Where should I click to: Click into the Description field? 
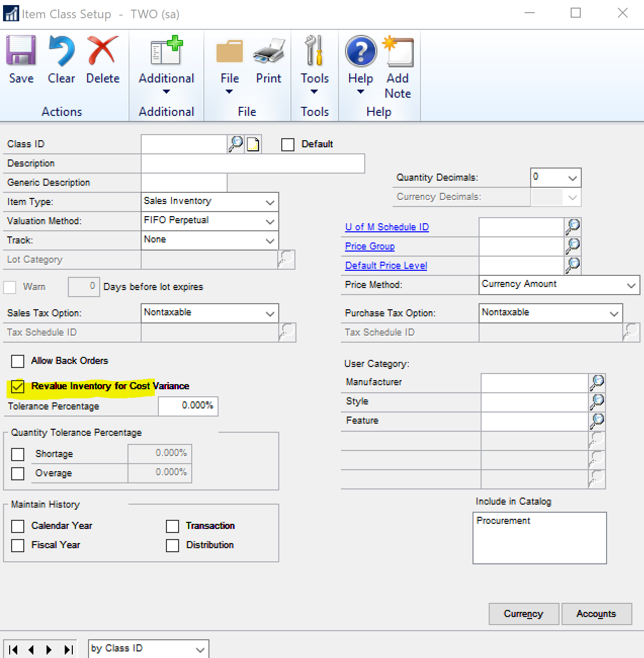[253, 163]
